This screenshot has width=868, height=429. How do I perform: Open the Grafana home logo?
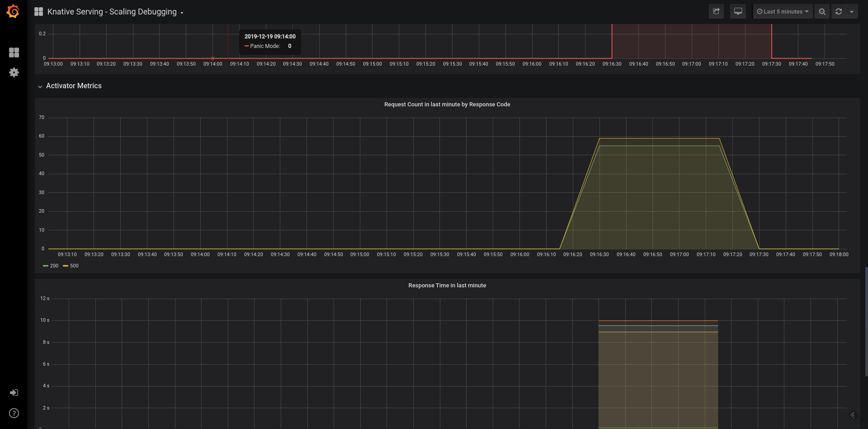(x=13, y=11)
